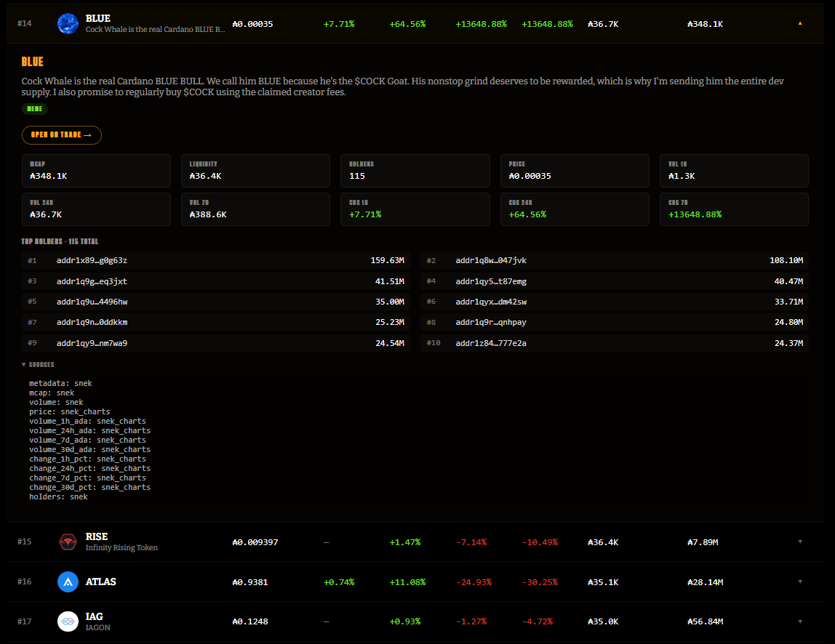Viewport: 835px width, 644px height.
Task: Select holder #8 addr1q9r…qnhpay
Action: click(x=615, y=322)
